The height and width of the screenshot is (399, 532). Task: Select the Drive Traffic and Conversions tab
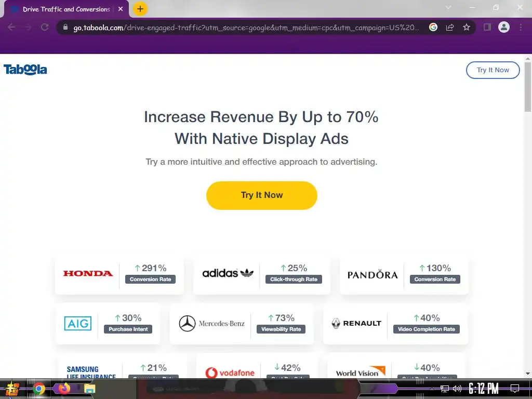point(66,9)
